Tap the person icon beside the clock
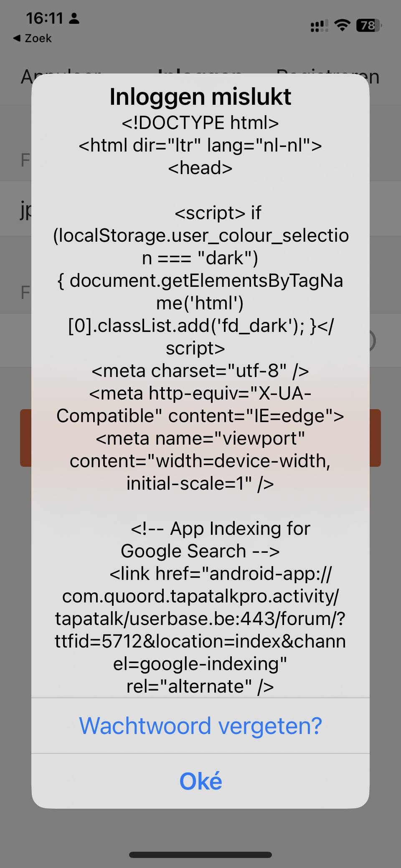Screen dimensions: 401x868 click(x=74, y=18)
